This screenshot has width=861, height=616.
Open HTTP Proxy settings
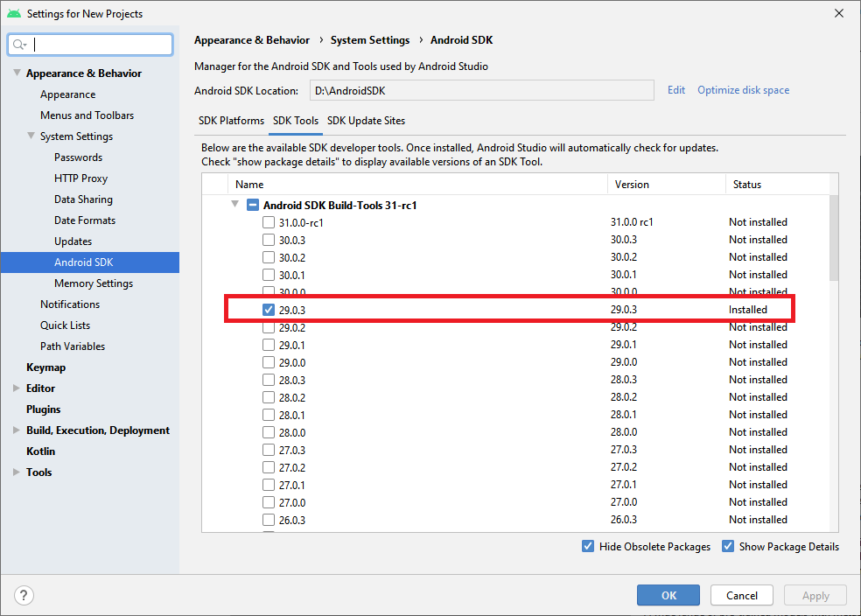tap(80, 178)
